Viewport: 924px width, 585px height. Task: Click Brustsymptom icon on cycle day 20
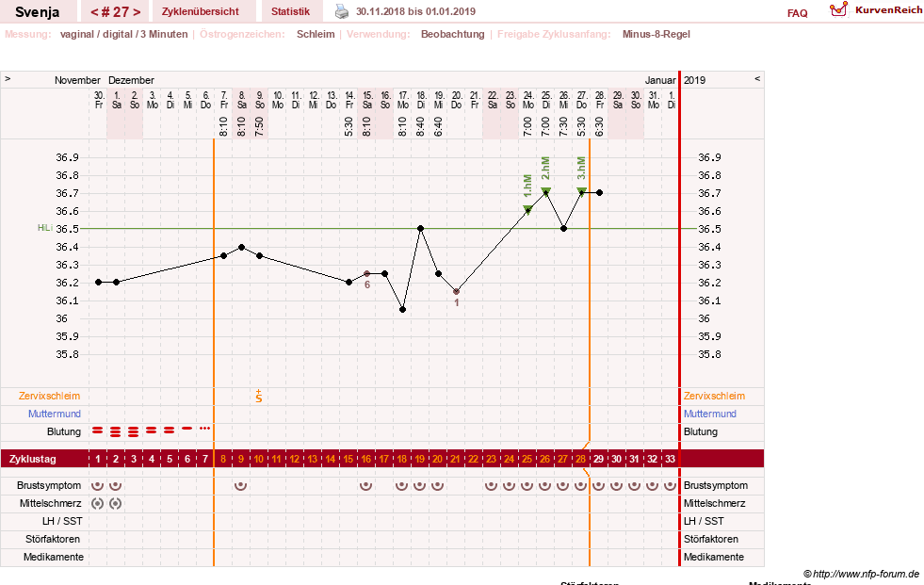(x=437, y=485)
